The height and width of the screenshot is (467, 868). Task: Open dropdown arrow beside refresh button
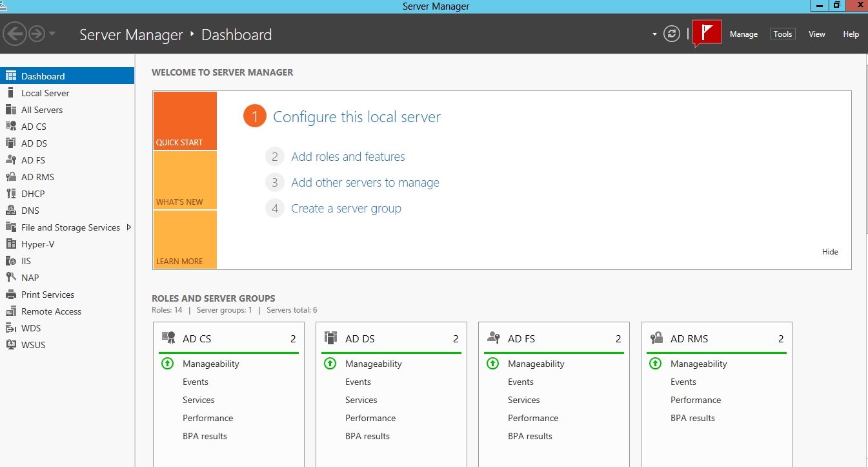pyautogui.click(x=654, y=34)
